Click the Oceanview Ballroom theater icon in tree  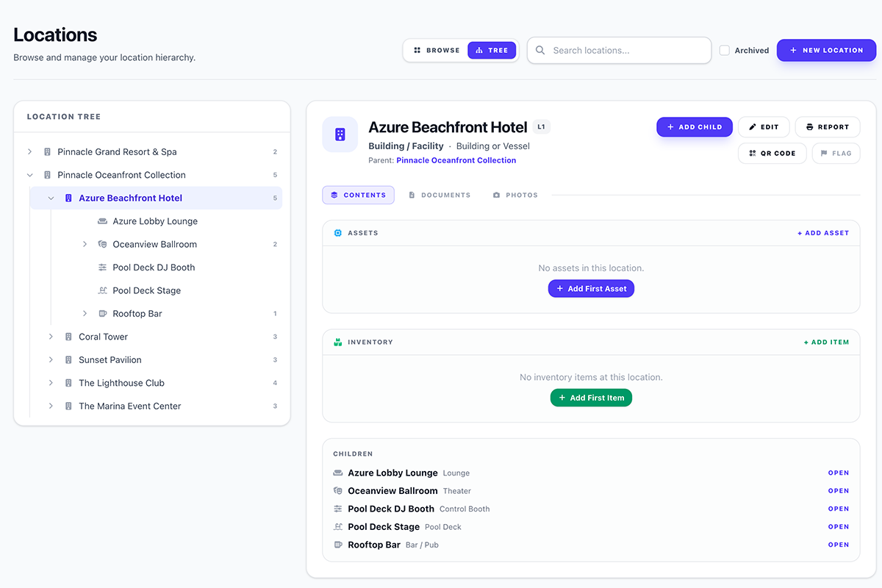pos(102,244)
